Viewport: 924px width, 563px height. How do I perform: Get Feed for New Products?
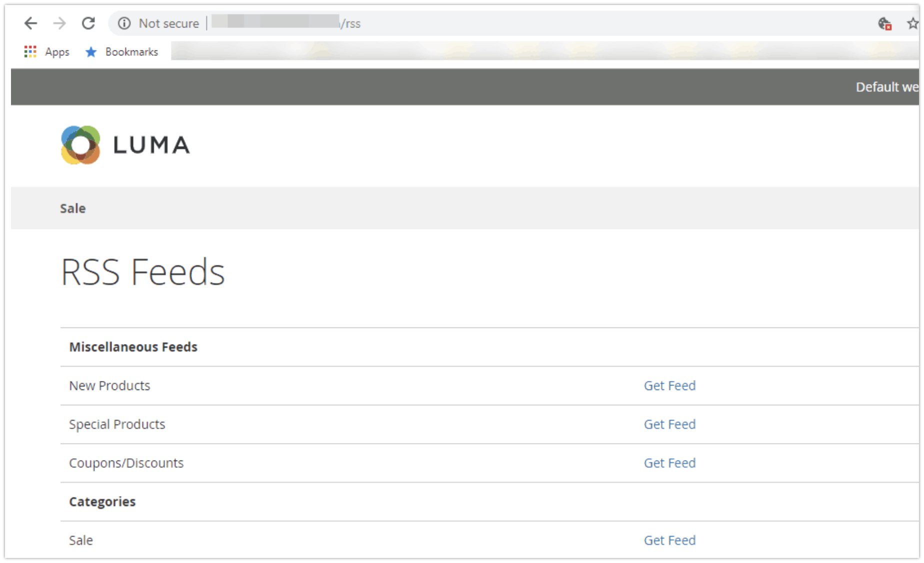pyautogui.click(x=669, y=385)
